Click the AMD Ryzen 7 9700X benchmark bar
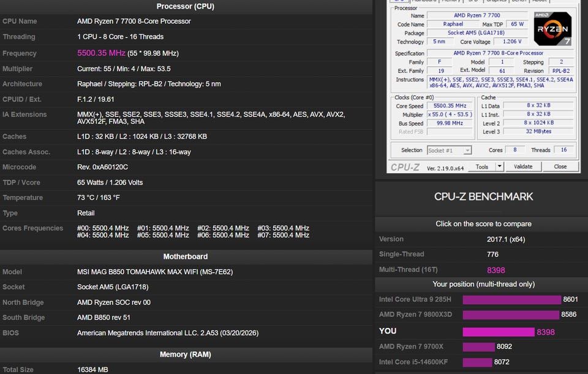588x374 pixels. (x=478, y=346)
